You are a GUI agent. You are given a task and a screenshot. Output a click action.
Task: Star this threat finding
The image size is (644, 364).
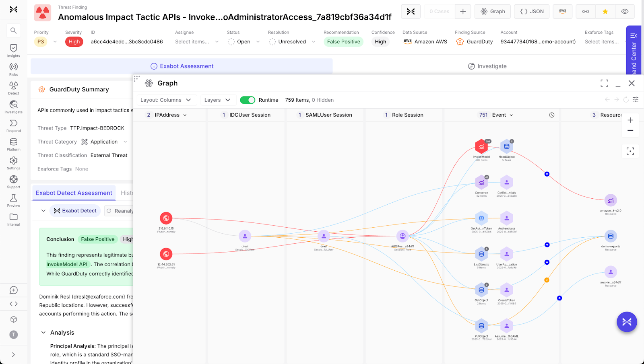click(605, 11)
